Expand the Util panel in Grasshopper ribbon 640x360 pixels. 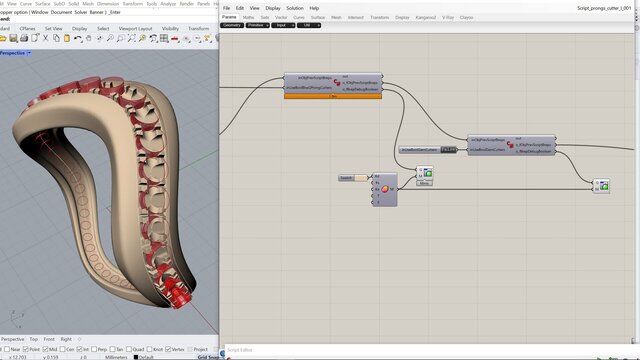[x=309, y=25]
